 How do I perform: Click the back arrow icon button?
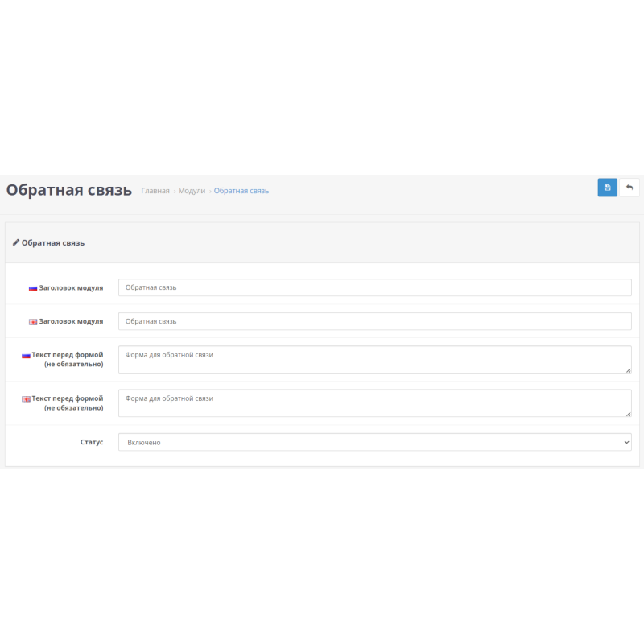point(630,188)
